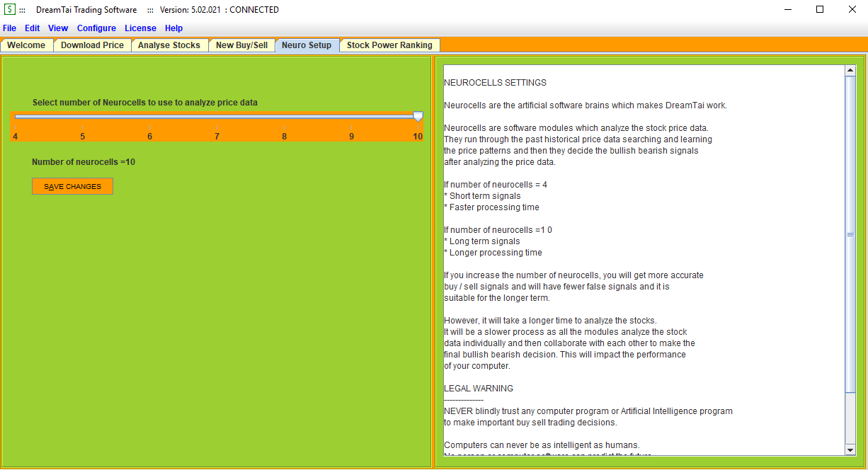Open the License menu
Screen dimensions: 868x470
pyautogui.click(x=140, y=28)
